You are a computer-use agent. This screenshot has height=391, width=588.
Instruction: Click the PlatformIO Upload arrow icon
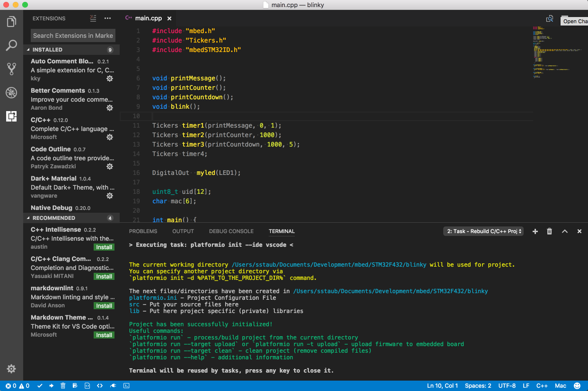coord(51,386)
